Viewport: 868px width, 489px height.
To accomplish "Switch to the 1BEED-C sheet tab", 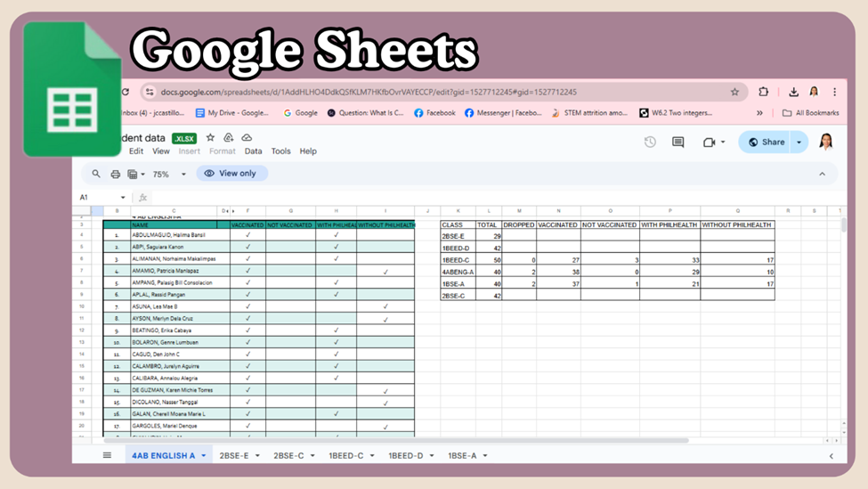I will (x=346, y=456).
